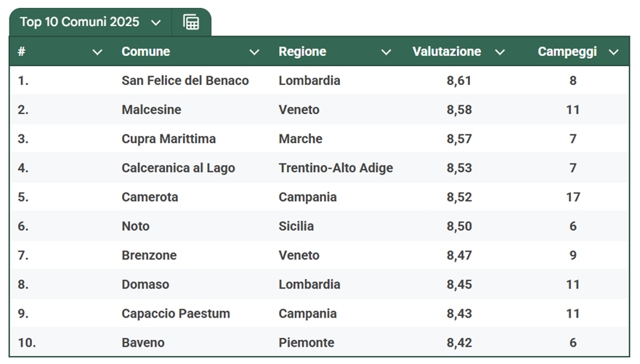This screenshot has height=364, width=640.
Task: Sort by the Valutazione header
Action: [x=447, y=52]
